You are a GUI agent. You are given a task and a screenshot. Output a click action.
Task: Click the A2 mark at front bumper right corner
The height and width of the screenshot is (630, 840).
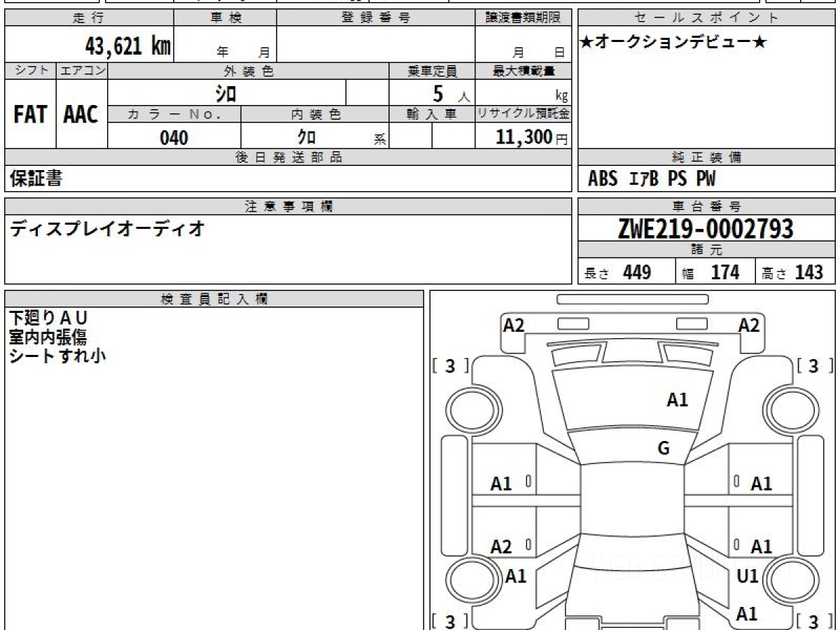pos(749,325)
